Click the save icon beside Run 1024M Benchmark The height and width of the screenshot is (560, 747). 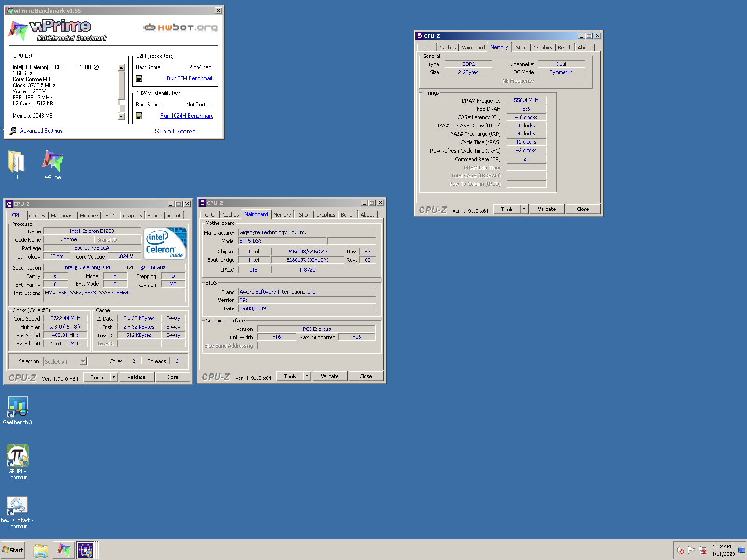139,116
